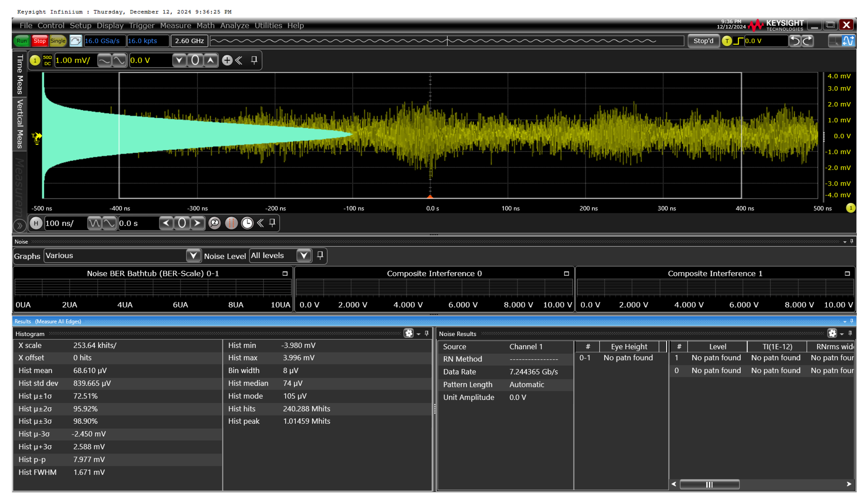Toggle the 50Ω DC coupling indicator
Viewport: 868px width, 502px height.
pos(47,60)
